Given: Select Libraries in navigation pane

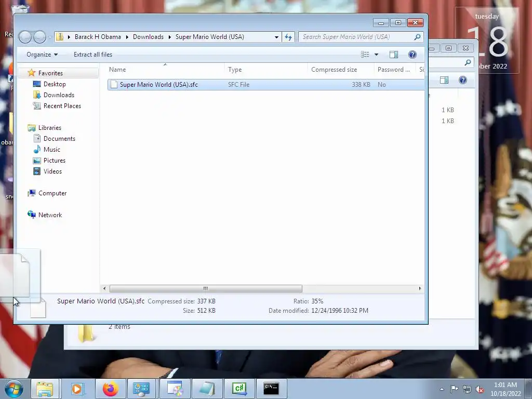Looking at the screenshot, I should [x=49, y=128].
